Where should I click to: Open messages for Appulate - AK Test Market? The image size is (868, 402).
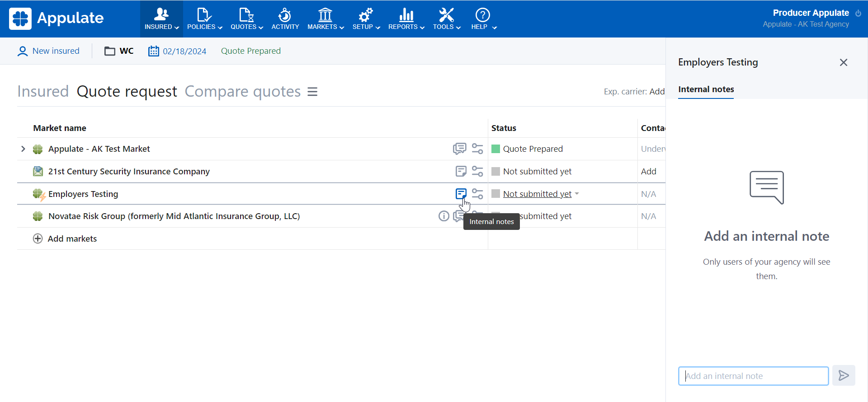coord(459,149)
